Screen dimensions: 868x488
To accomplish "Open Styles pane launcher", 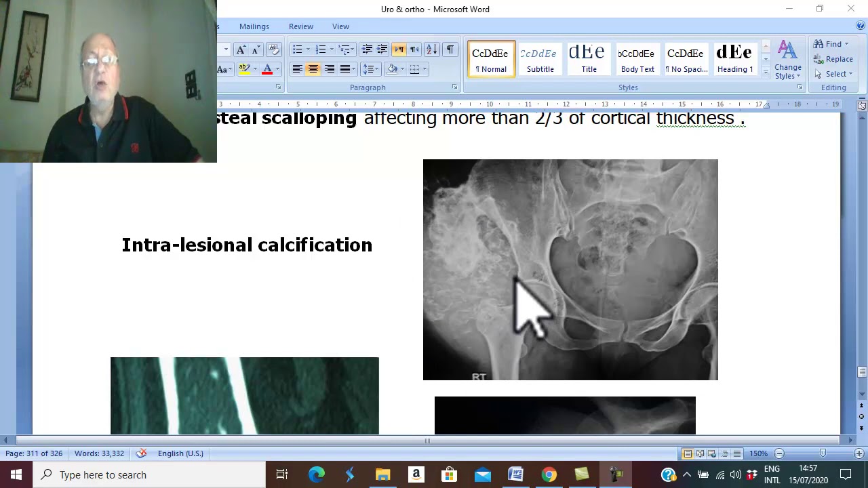I will click(x=800, y=87).
